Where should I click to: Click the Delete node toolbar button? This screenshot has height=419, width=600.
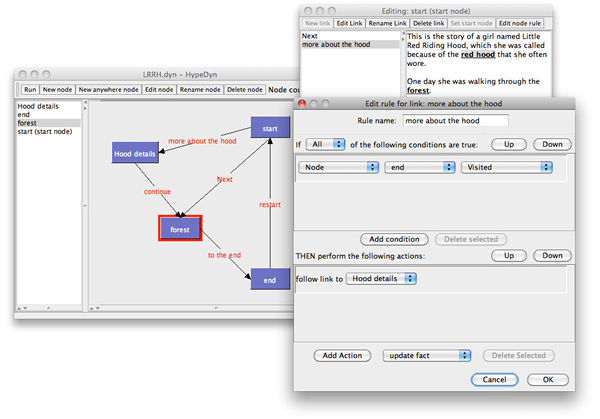tap(244, 90)
